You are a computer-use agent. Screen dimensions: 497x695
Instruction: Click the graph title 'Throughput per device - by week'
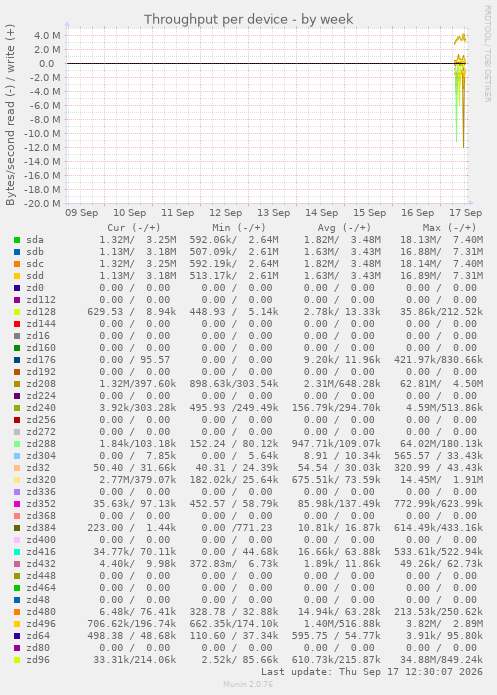pyautogui.click(x=248, y=20)
